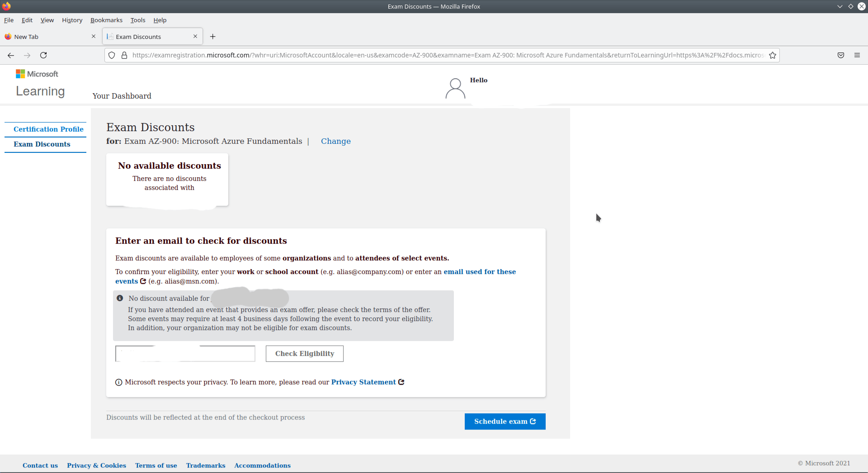Image resolution: width=868 pixels, height=473 pixels.
Task: Click the privacy info circle icon
Action: click(x=118, y=383)
